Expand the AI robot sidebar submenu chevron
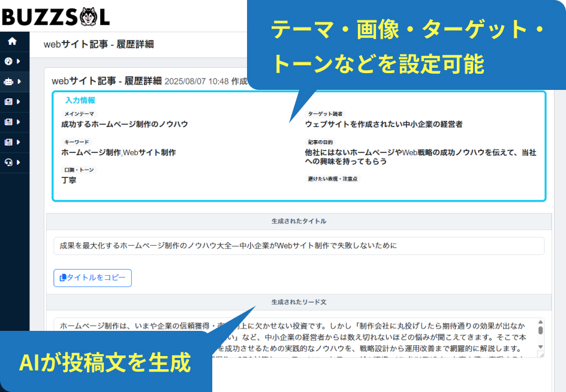This screenshot has height=392, width=566. [20, 81]
